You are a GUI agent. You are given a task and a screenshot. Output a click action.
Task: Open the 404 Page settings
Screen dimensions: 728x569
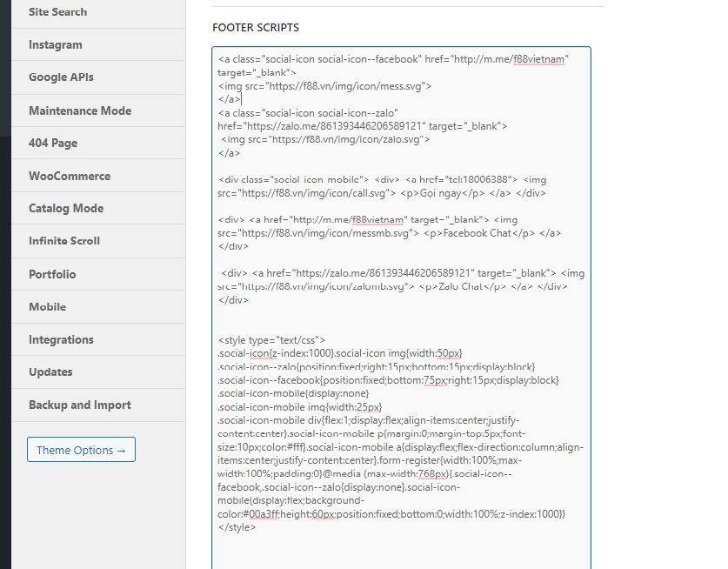click(52, 143)
